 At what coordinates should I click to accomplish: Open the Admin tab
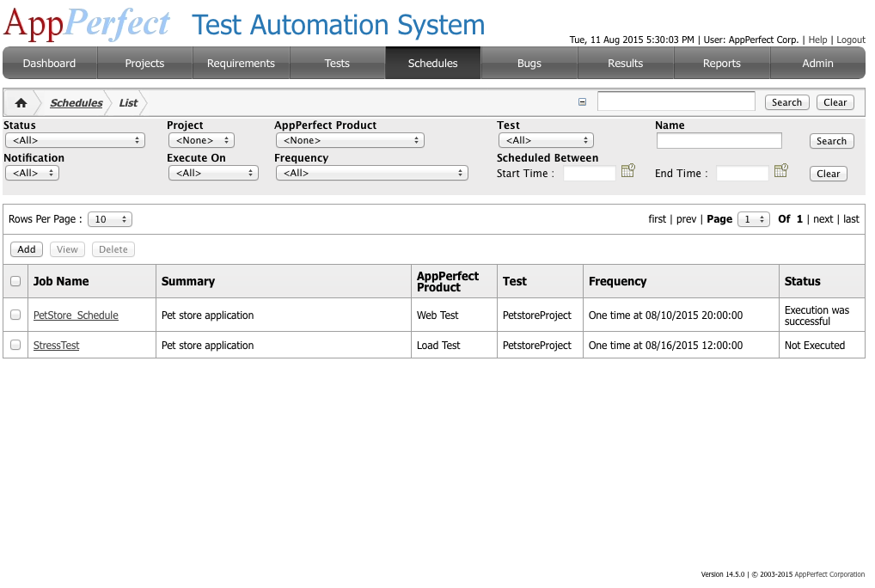817,63
